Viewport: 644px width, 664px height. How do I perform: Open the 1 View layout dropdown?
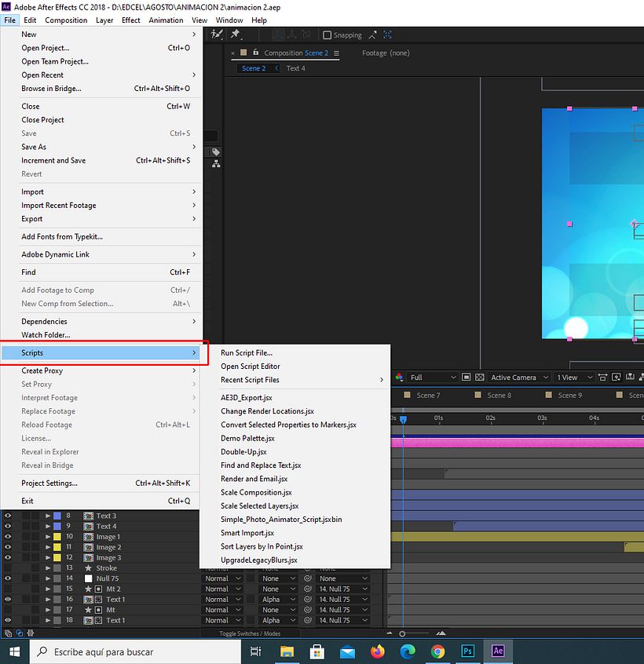point(574,377)
